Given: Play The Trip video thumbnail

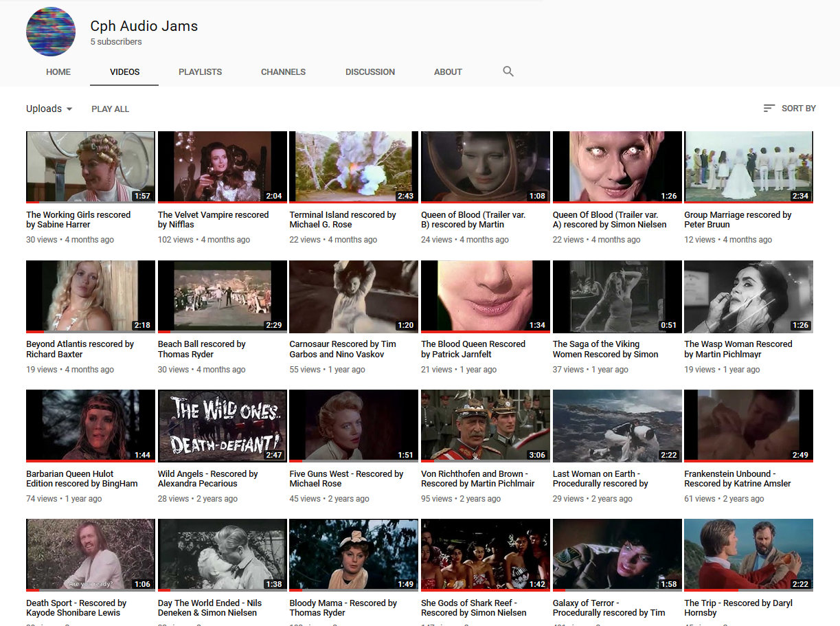Looking at the screenshot, I should click(749, 555).
